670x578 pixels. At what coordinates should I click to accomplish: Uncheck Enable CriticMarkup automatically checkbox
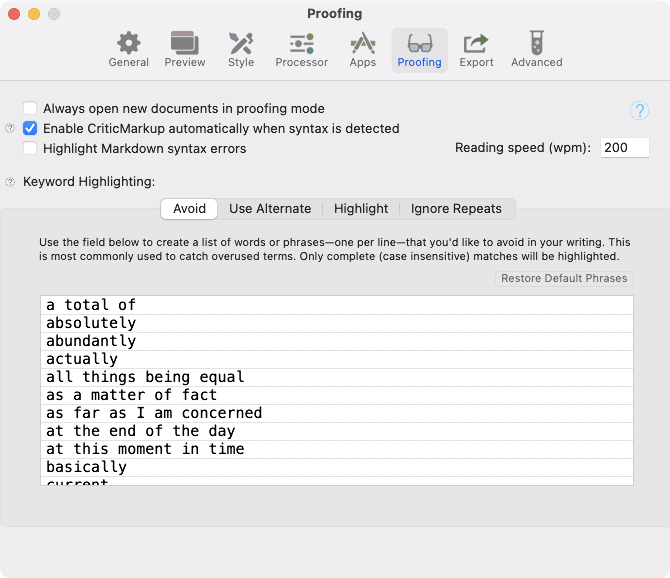30,128
